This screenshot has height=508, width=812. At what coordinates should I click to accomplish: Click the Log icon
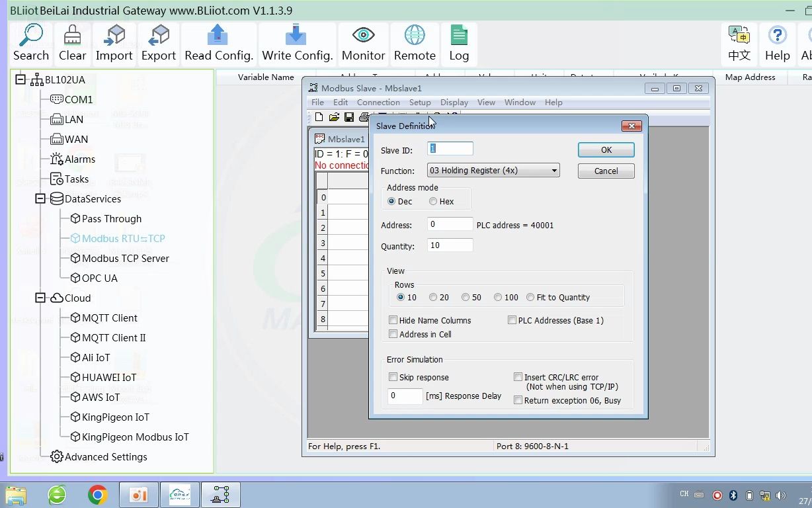point(458,41)
